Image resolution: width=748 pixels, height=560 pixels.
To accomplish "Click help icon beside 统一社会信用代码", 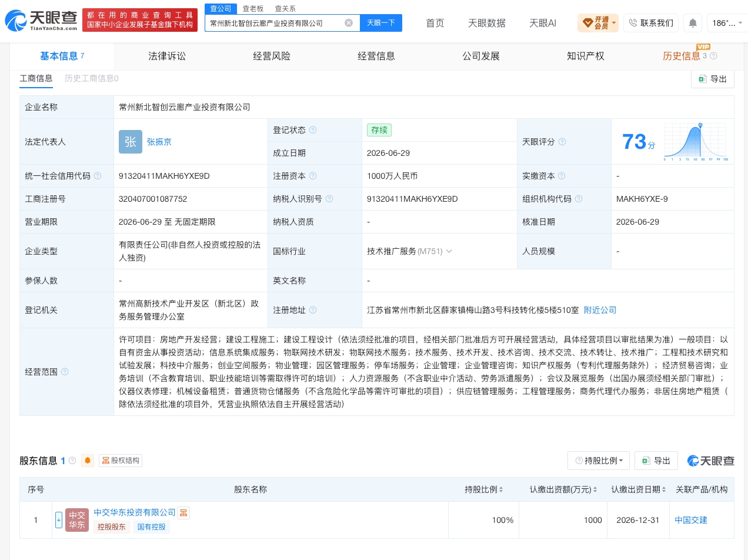I will pos(98,176).
